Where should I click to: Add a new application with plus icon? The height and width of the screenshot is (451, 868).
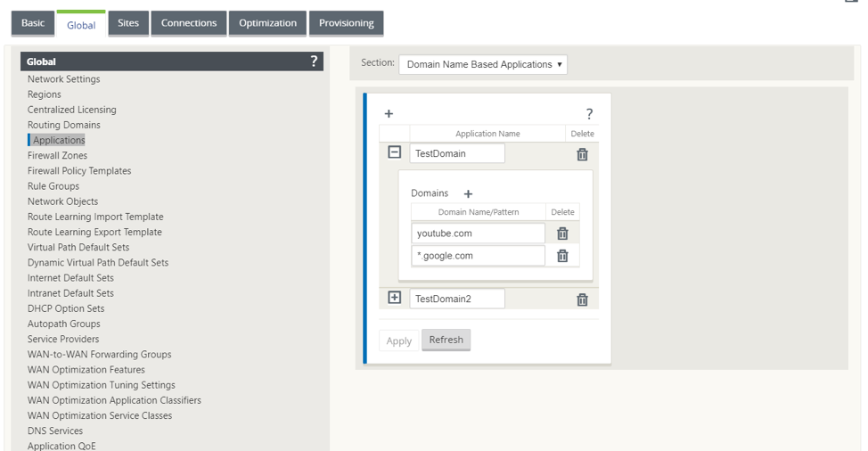pos(389,113)
